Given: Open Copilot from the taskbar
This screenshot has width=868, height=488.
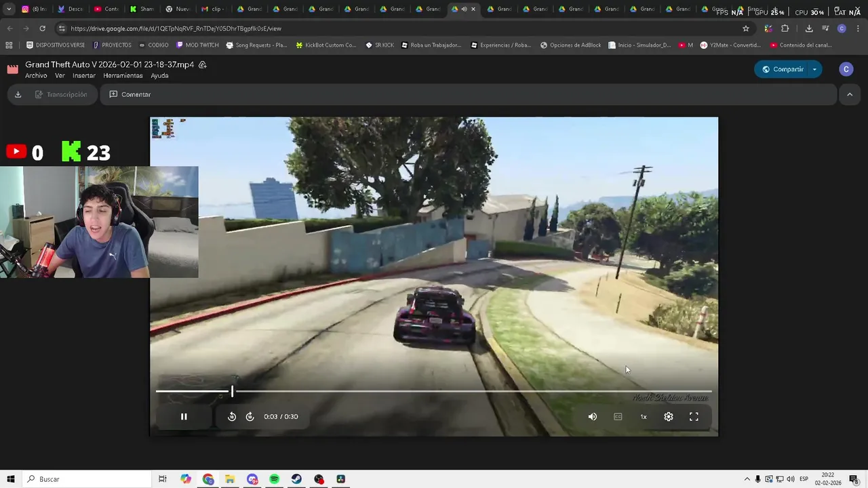Looking at the screenshot, I should pyautogui.click(x=186, y=479).
